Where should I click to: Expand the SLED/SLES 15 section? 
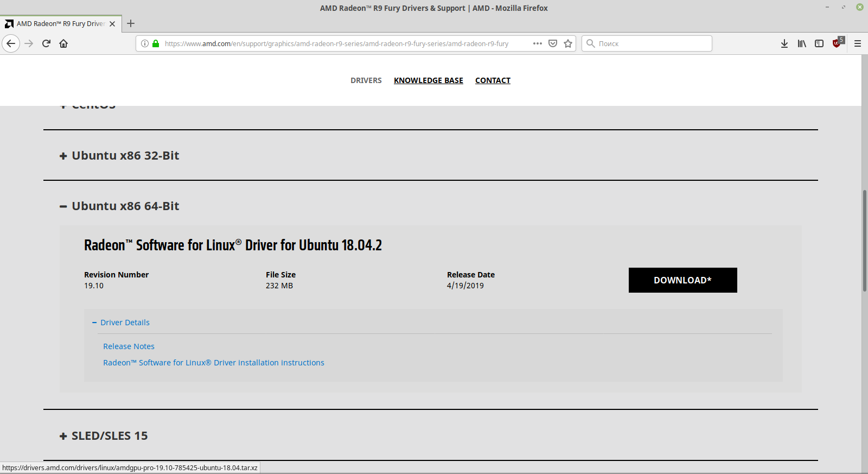104,436
